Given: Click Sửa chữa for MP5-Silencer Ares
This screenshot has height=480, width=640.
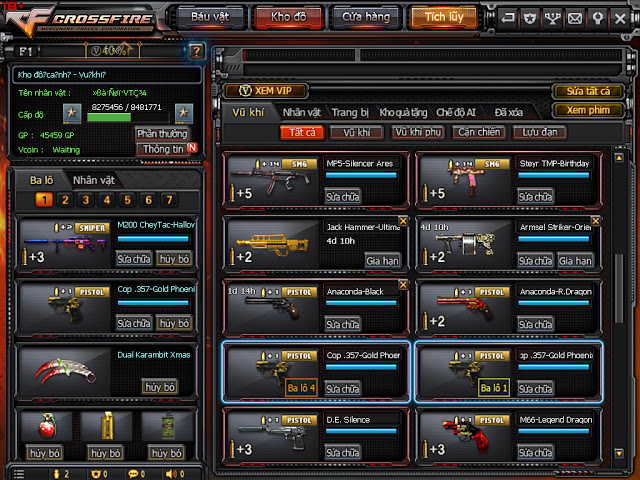Looking at the screenshot, I should coord(342,197).
